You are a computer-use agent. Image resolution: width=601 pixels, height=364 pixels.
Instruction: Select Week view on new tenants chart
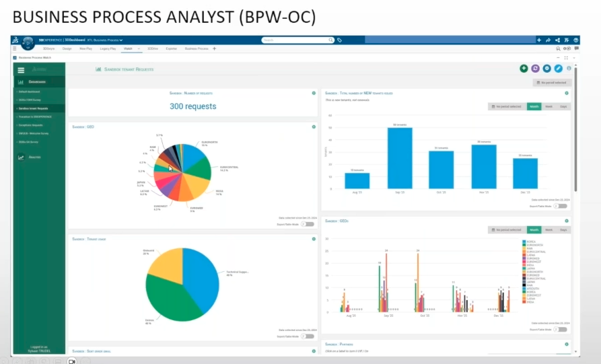[549, 106]
